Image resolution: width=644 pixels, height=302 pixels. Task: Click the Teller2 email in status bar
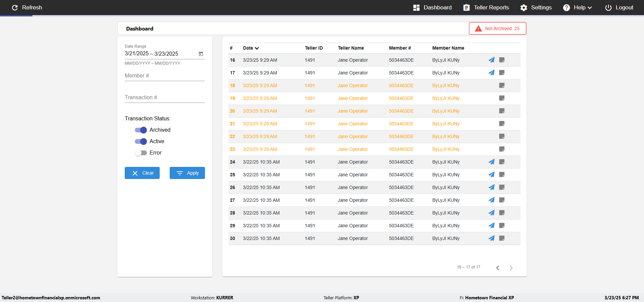pyautogui.click(x=51, y=298)
